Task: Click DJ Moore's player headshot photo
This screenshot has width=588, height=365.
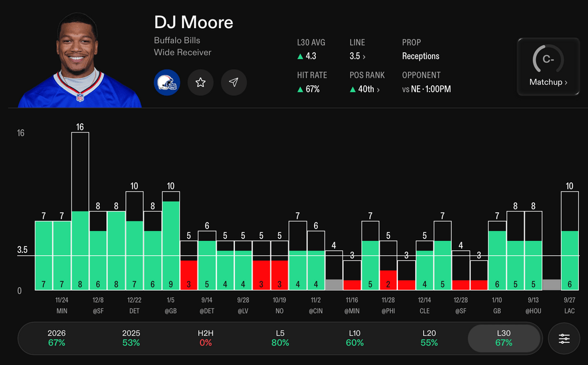Action: 79,60
